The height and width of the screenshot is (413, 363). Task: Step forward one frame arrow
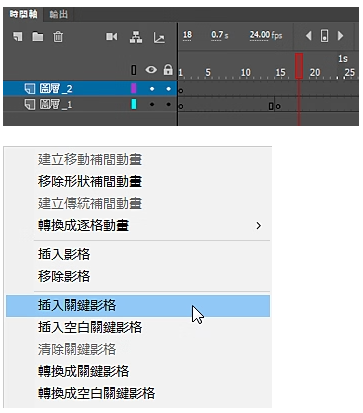(340, 36)
